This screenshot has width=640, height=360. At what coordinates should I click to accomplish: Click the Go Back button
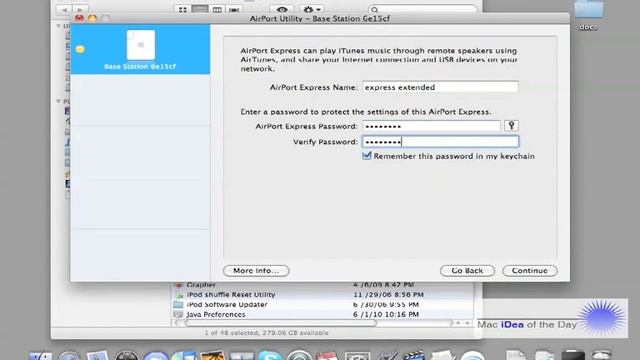(467, 271)
